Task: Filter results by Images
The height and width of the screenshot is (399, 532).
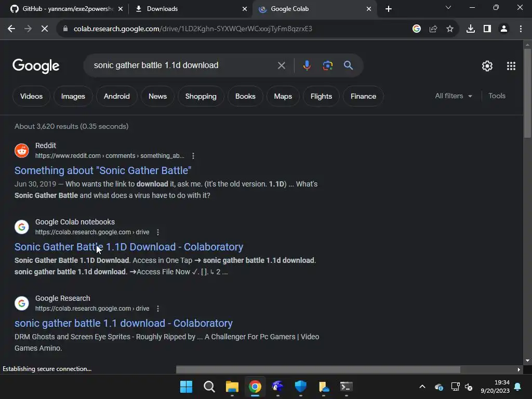Action: [73, 96]
